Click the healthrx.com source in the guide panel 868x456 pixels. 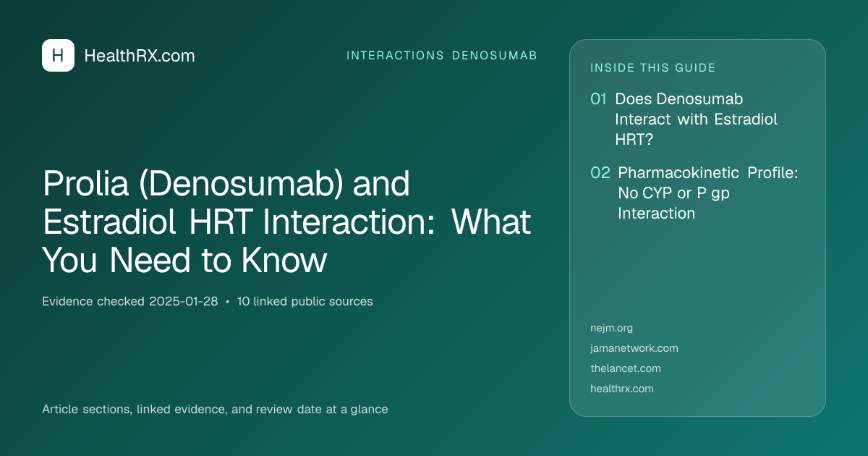coord(622,389)
